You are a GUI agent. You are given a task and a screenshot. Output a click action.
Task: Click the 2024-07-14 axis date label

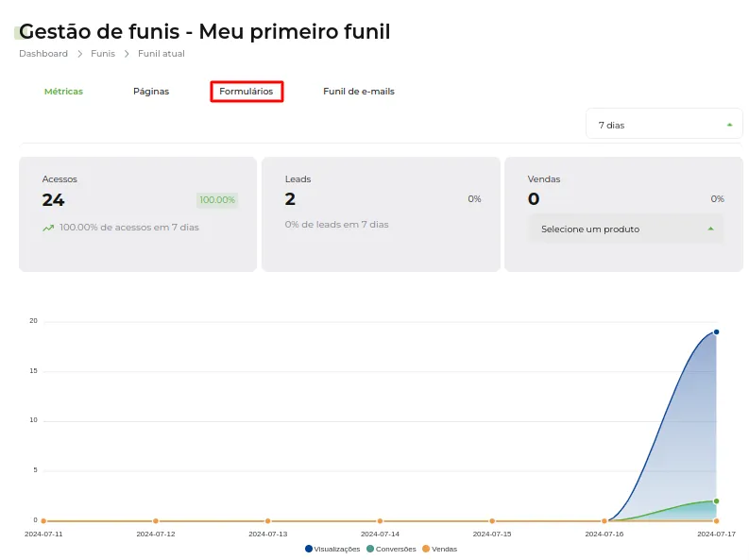[381, 534]
